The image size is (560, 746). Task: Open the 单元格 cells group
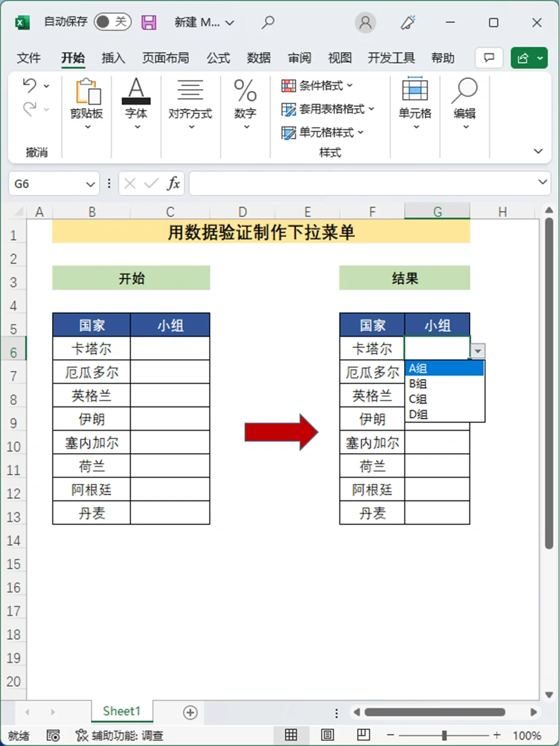(415, 104)
